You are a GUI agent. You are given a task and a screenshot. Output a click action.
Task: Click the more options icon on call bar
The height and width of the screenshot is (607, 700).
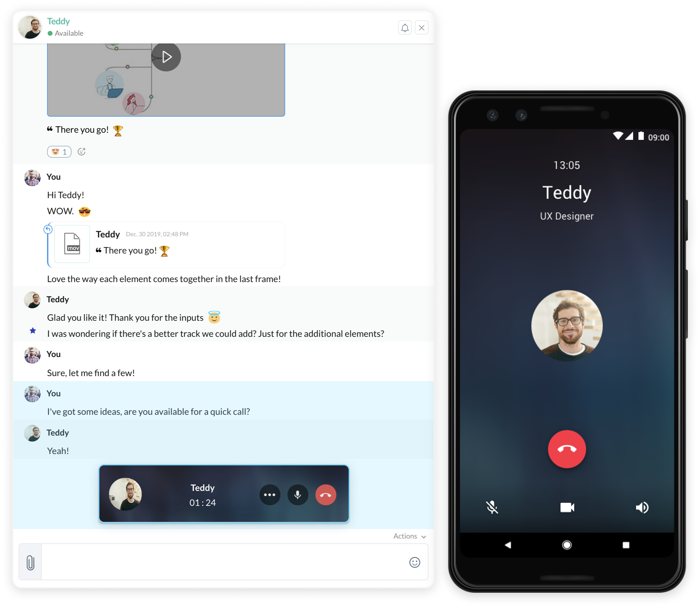[269, 495]
